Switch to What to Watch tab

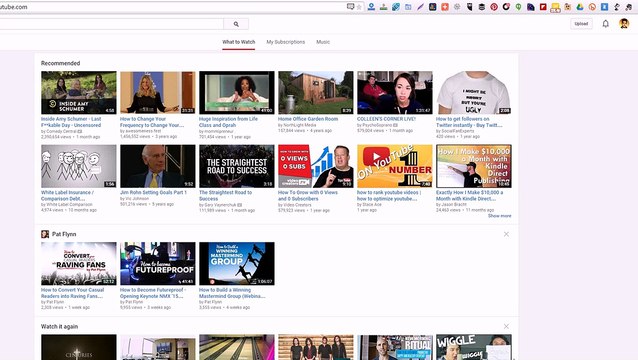238,42
